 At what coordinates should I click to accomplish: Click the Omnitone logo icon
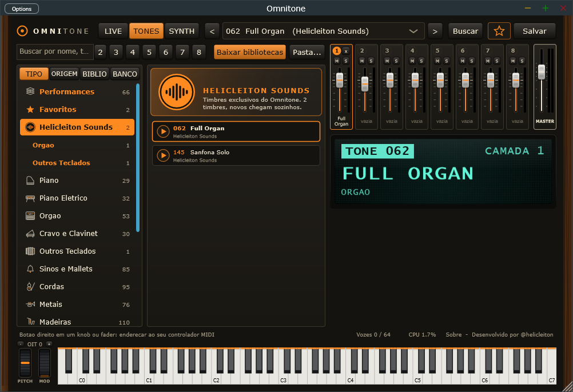click(22, 31)
